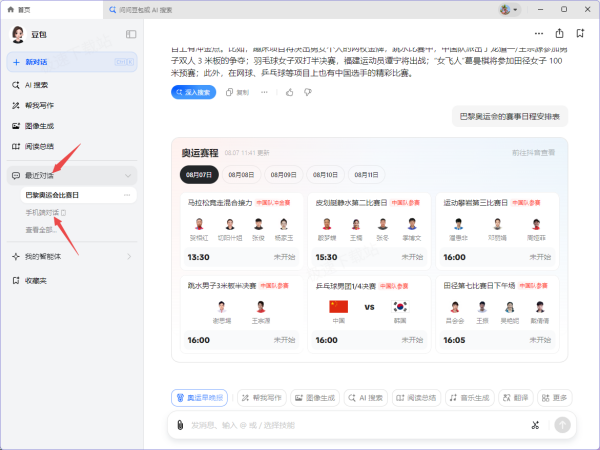This screenshot has height=450, width=600.
Task: Select the 08月08日 date tab
Action: click(x=241, y=175)
